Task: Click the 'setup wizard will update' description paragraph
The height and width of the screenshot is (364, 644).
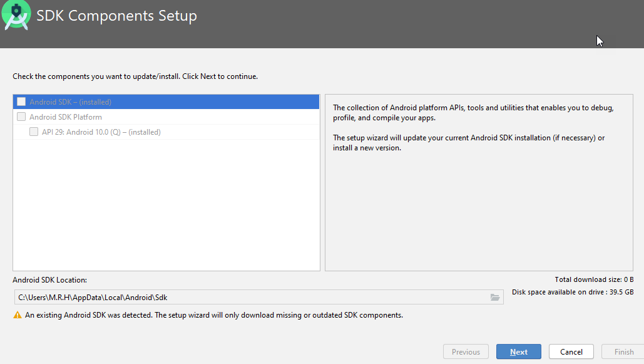Action: (x=469, y=143)
